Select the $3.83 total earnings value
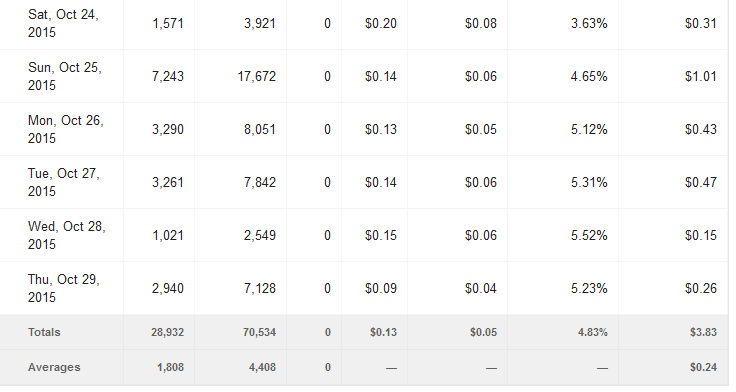 [703, 332]
